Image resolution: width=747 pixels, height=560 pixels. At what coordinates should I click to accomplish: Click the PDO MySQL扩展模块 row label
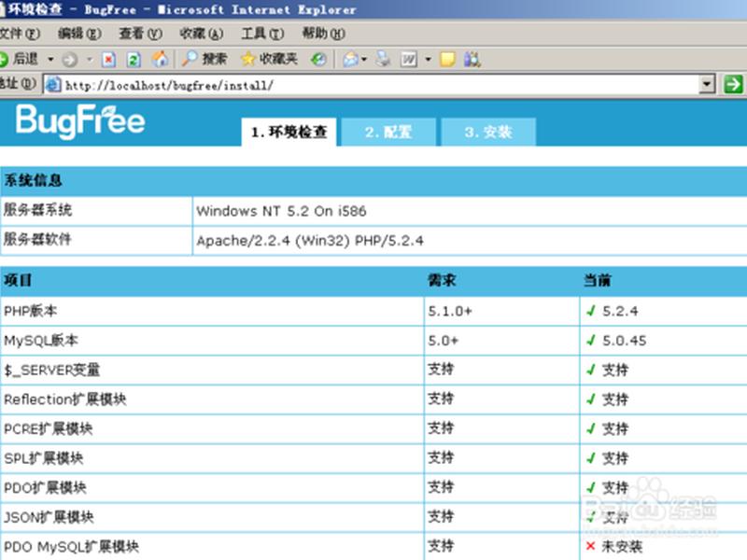[72, 547]
